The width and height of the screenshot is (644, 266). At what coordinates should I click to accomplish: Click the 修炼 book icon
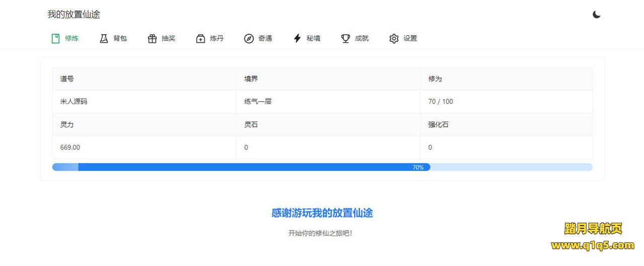point(56,38)
